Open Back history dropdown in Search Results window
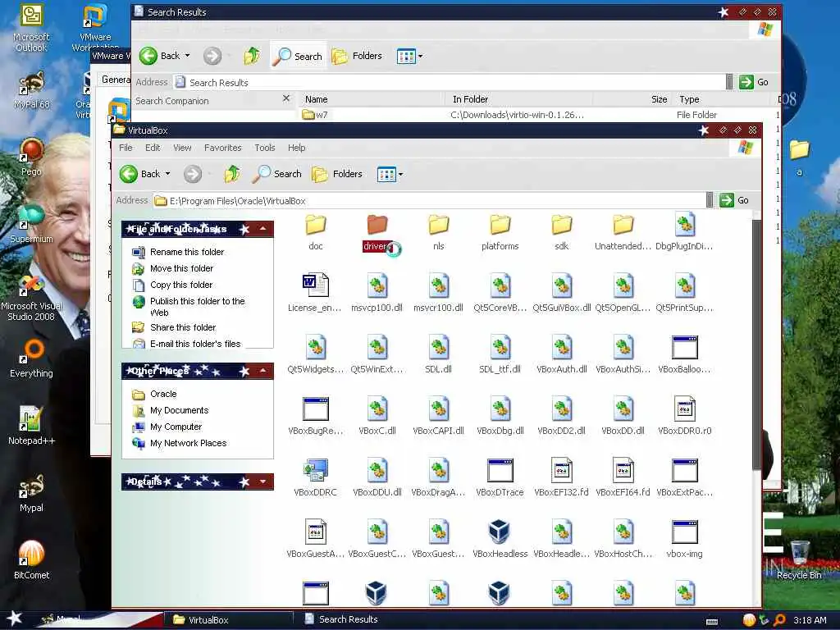The height and width of the screenshot is (630, 840). [x=188, y=55]
